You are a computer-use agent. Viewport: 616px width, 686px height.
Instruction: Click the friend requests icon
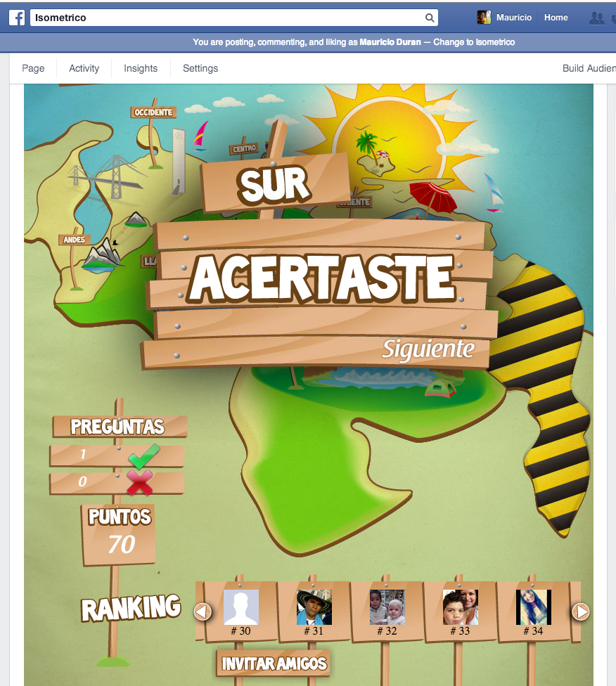[x=597, y=18]
